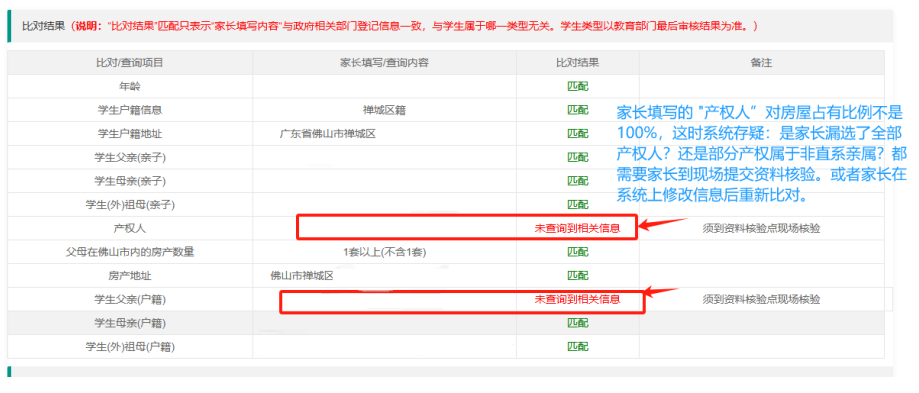This screenshot has width=919, height=393.
Task: Click the 年龄 row label
Action: click(130, 87)
